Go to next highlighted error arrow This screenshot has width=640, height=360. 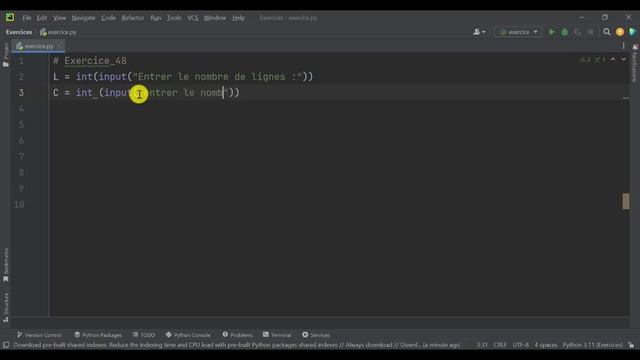pos(623,60)
